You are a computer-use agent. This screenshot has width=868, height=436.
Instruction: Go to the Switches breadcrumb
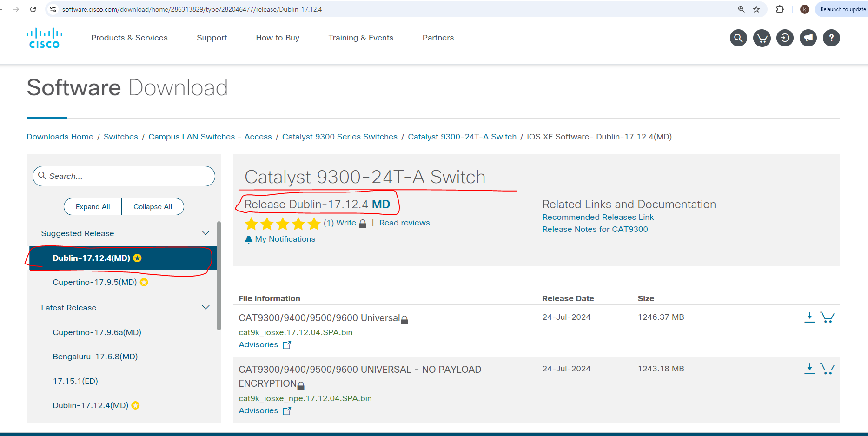[x=121, y=137]
